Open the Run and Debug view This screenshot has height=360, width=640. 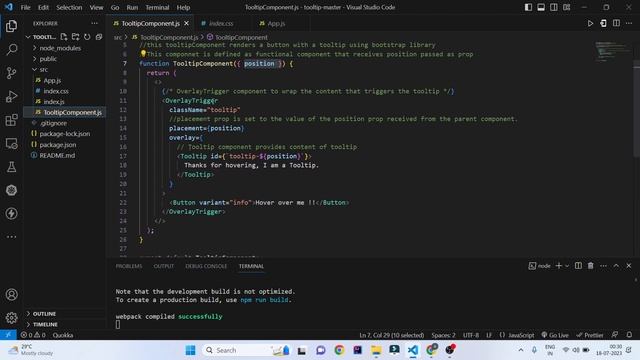[11, 96]
